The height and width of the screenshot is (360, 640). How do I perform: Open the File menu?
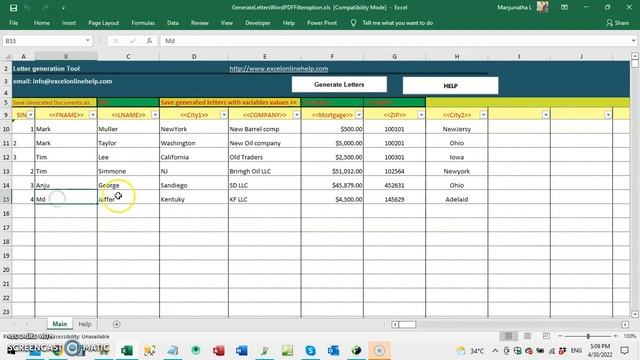13,23
